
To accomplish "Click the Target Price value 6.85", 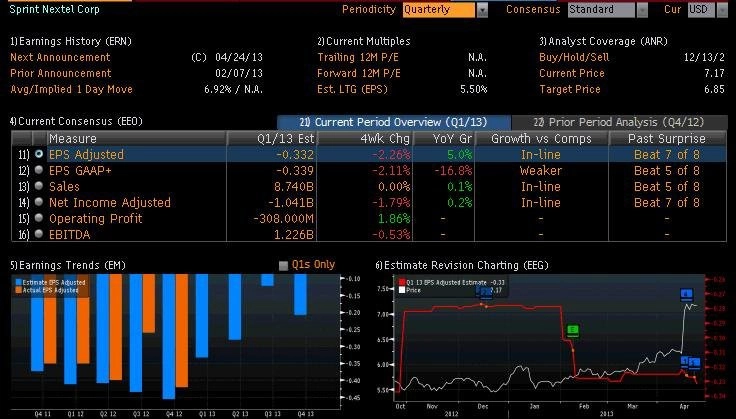I will coord(714,89).
